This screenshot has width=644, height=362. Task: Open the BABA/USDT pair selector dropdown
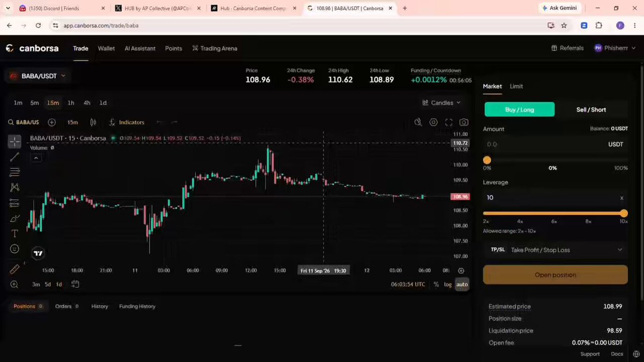[x=37, y=76]
